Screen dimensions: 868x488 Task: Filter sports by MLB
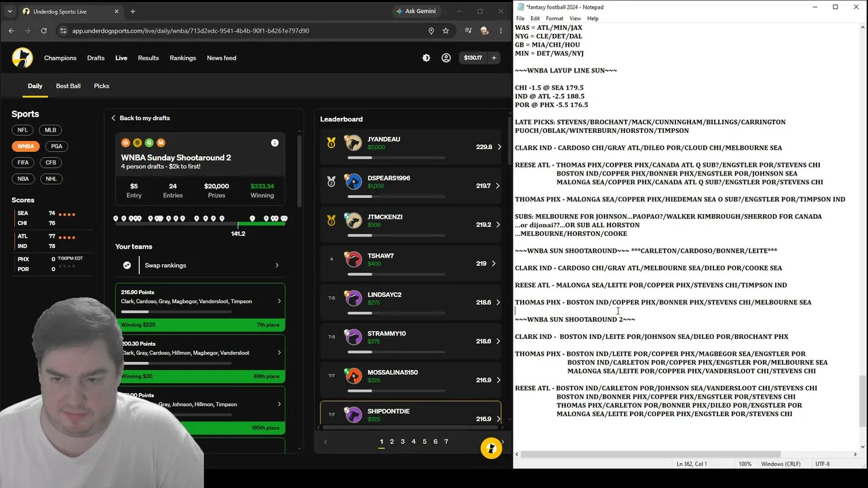[51, 130]
